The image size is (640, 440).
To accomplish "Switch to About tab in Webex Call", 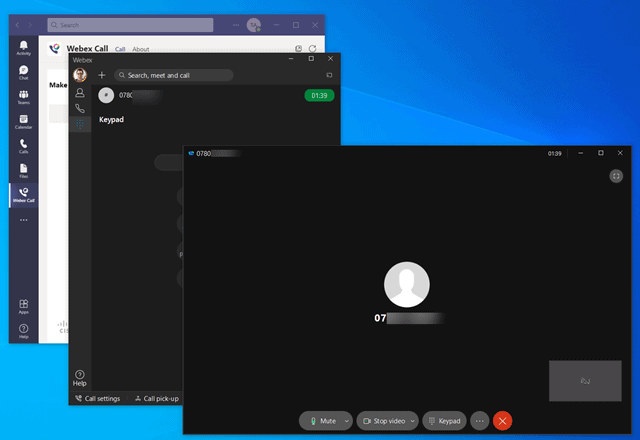I will click(141, 49).
